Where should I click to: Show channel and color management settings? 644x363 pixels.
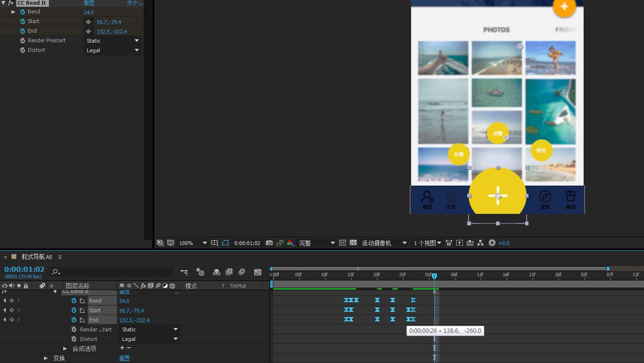pyautogui.click(x=290, y=243)
